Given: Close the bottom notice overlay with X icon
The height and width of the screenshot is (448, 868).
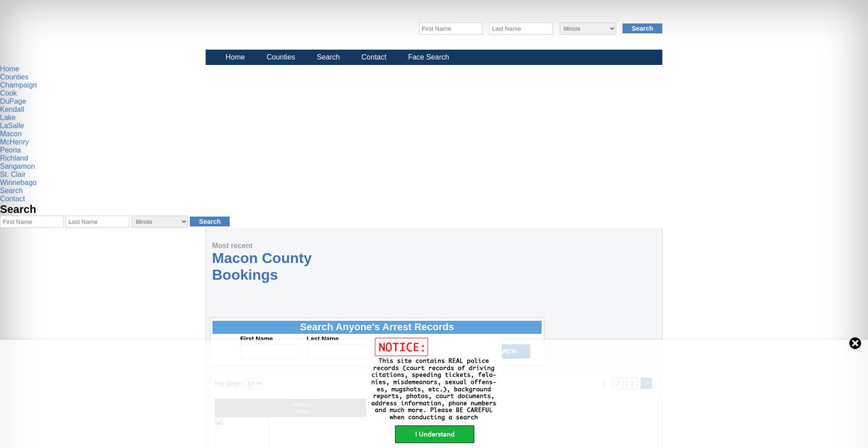Looking at the screenshot, I should tap(854, 343).
